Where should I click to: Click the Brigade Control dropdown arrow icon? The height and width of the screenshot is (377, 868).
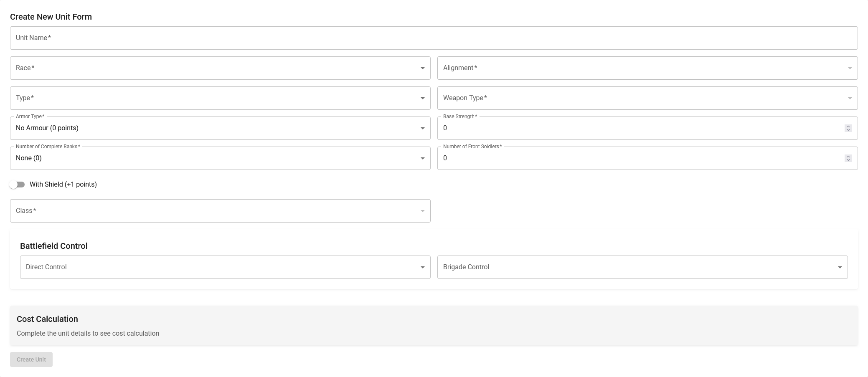(840, 267)
